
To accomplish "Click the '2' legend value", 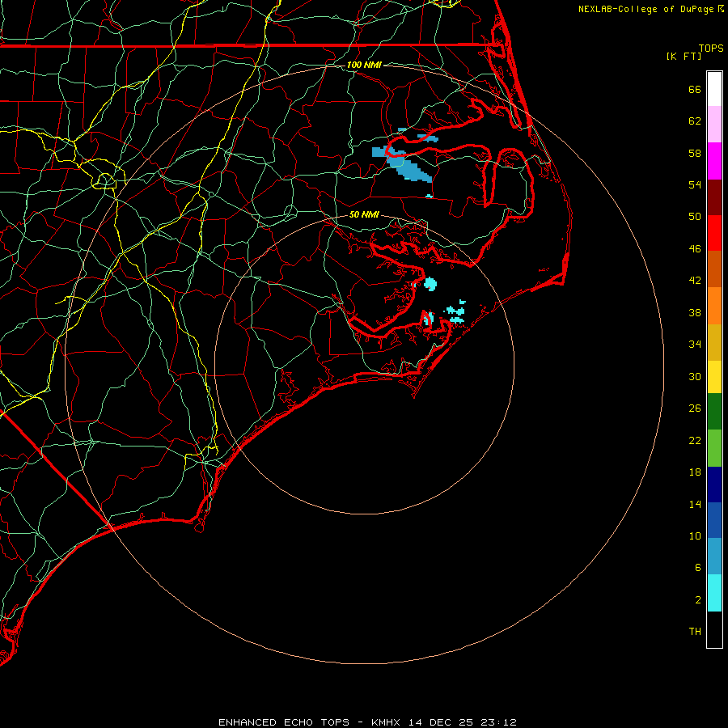I will click(x=698, y=599).
